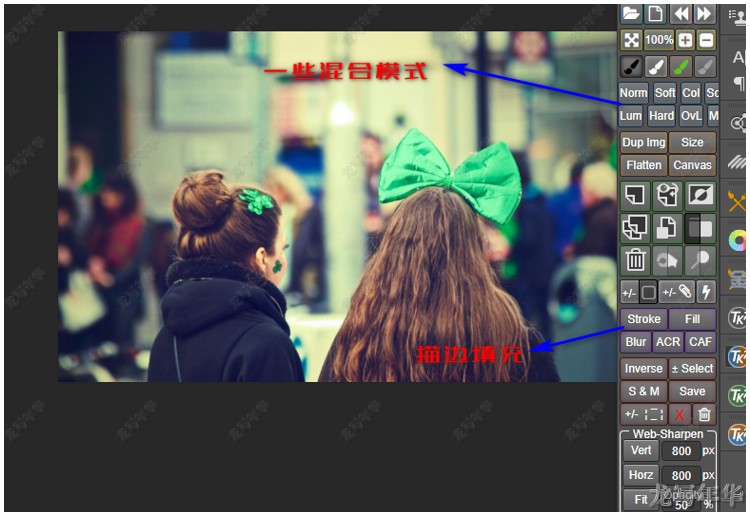Click the copy document pages icon
This screenshot has height=516, width=750.
point(668,228)
